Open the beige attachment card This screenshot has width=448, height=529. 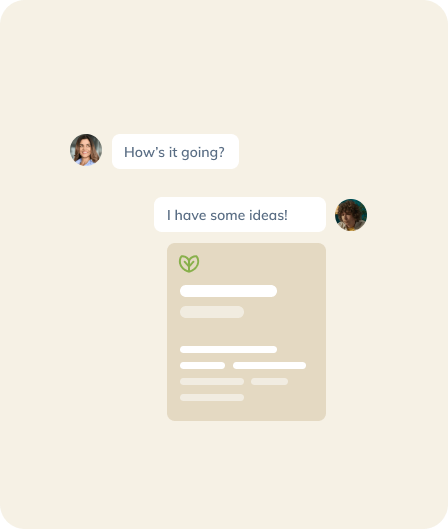pos(246,332)
